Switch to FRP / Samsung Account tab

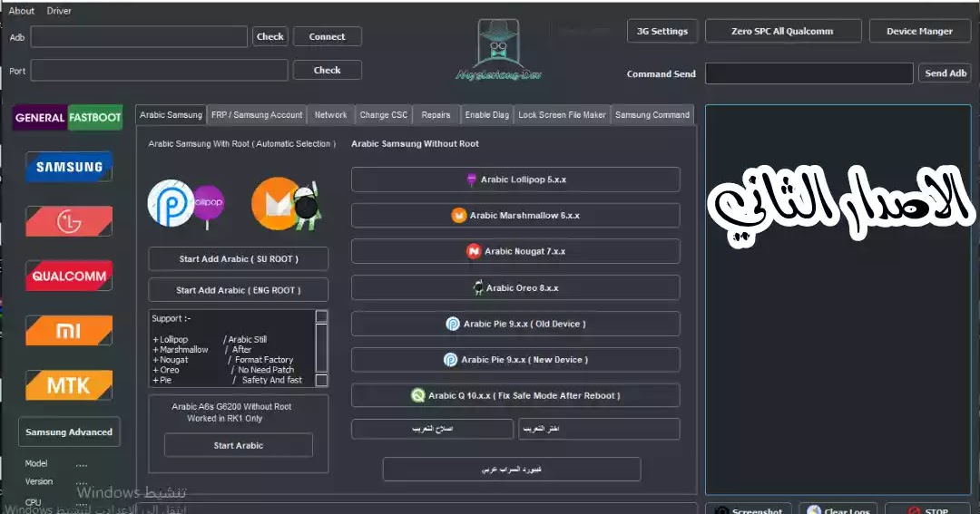[x=257, y=115]
